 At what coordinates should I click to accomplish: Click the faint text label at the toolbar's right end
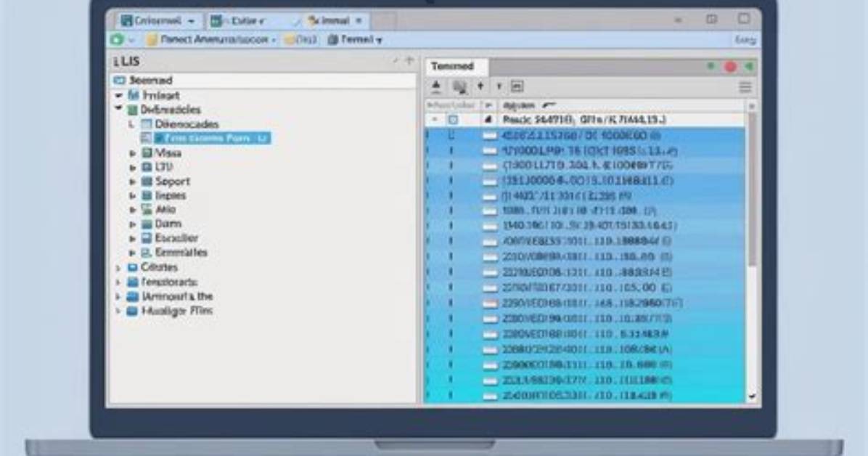tap(745, 40)
